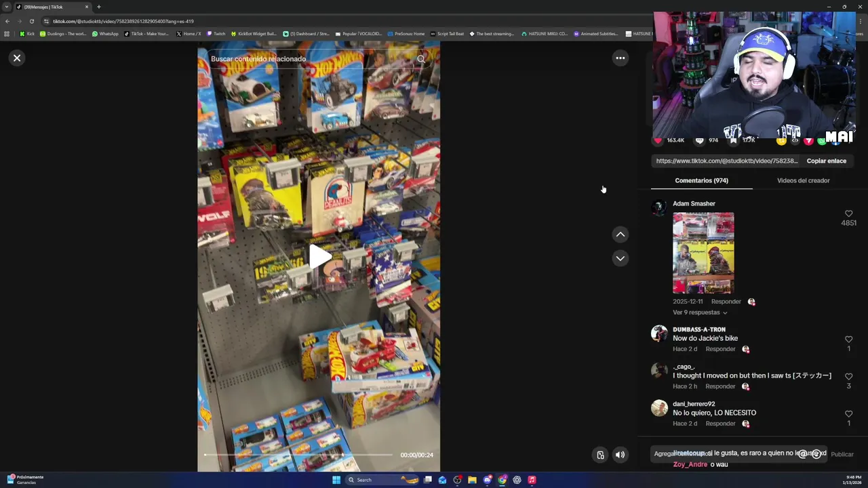Click the browser address bar URL
Screen dimensions: 868x488
tap(123, 21)
